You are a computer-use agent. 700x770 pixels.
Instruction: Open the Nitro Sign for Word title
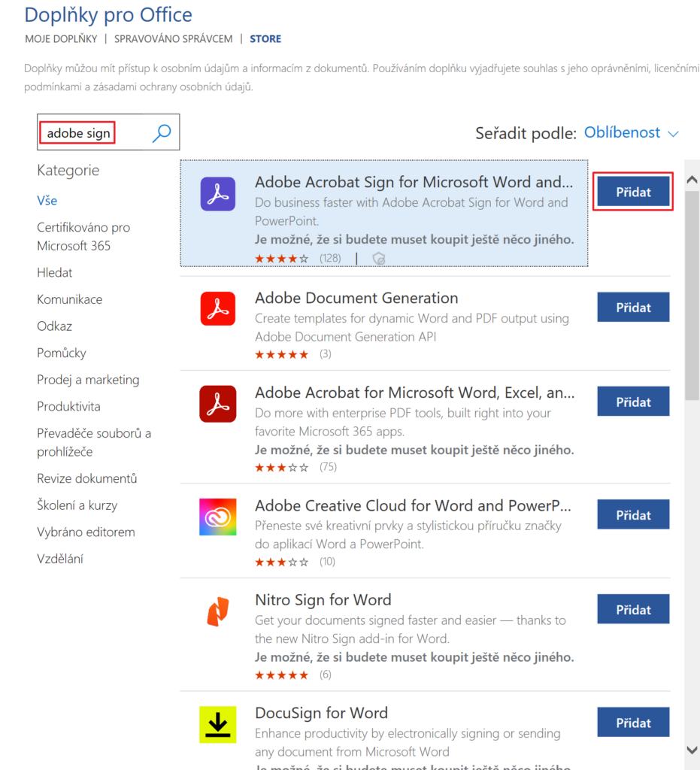click(323, 600)
